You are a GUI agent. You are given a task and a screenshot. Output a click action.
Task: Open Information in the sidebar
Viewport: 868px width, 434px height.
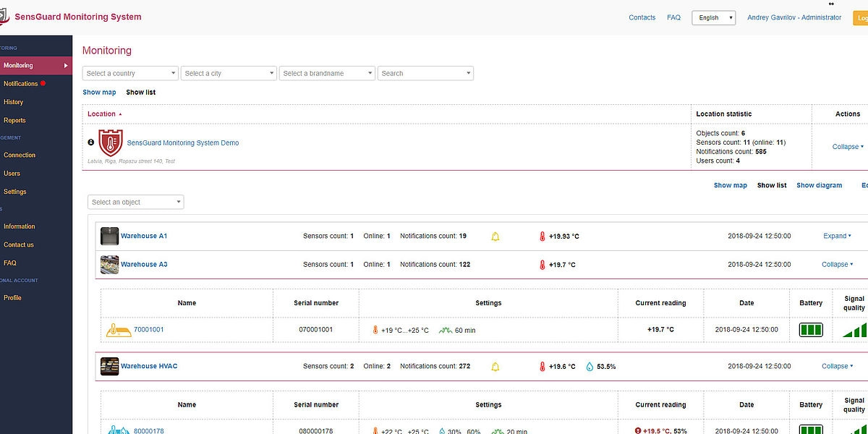pyautogui.click(x=19, y=226)
